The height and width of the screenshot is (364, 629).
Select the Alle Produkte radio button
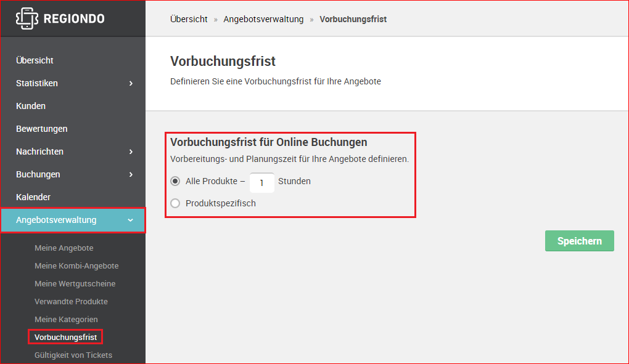coord(175,182)
